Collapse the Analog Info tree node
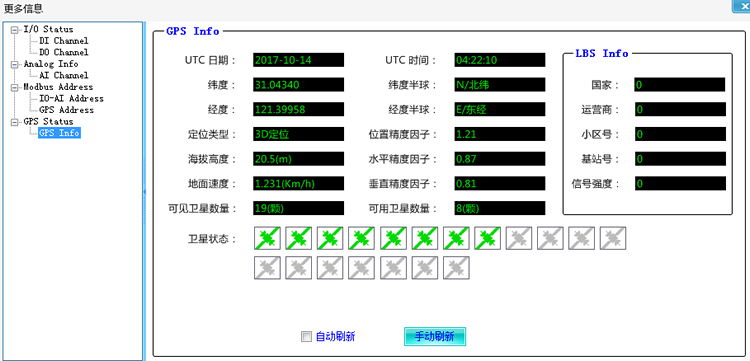 pos(14,64)
